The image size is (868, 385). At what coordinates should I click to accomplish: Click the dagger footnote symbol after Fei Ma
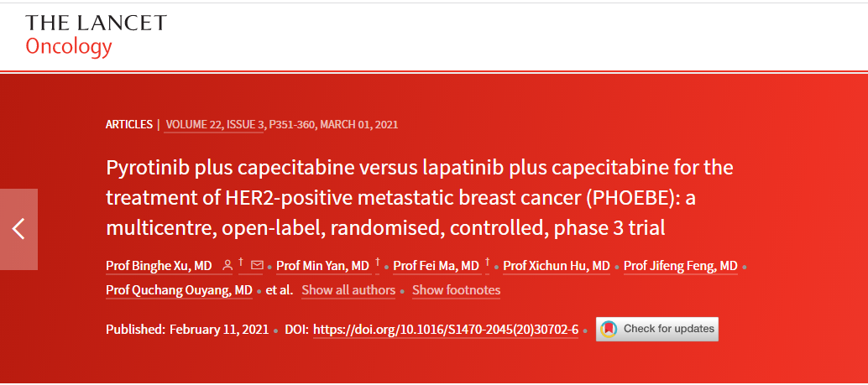point(487,263)
